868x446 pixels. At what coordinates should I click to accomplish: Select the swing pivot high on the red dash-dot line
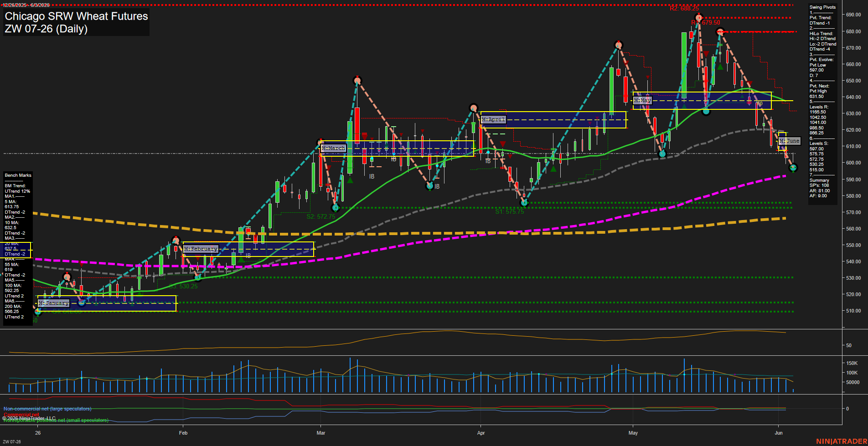(720, 31)
